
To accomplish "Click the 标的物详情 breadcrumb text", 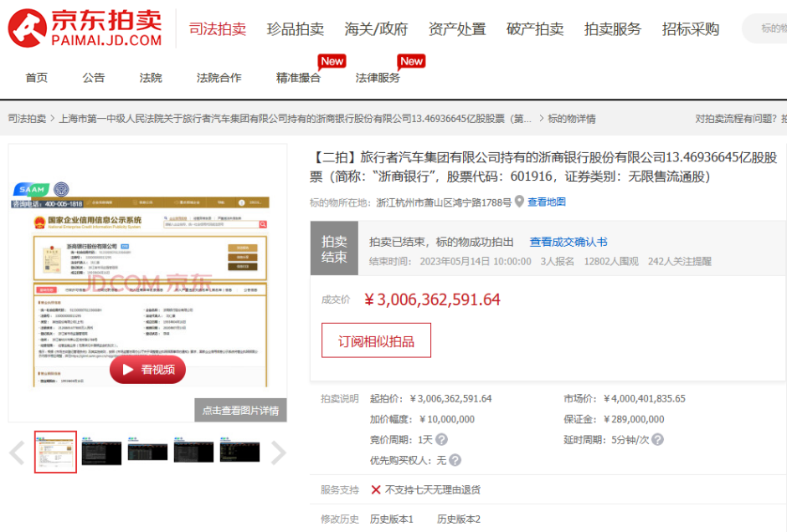I will click(x=572, y=119).
